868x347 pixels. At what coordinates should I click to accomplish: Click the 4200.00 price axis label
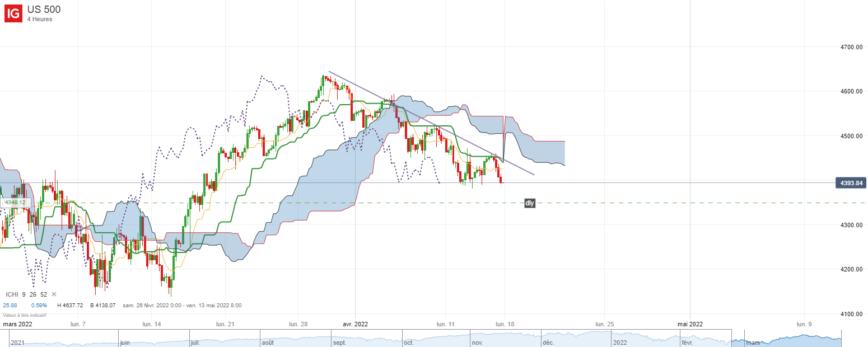[x=851, y=269]
